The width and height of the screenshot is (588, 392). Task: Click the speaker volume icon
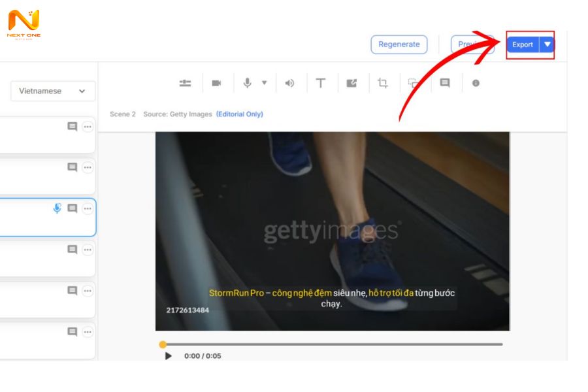point(289,83)
